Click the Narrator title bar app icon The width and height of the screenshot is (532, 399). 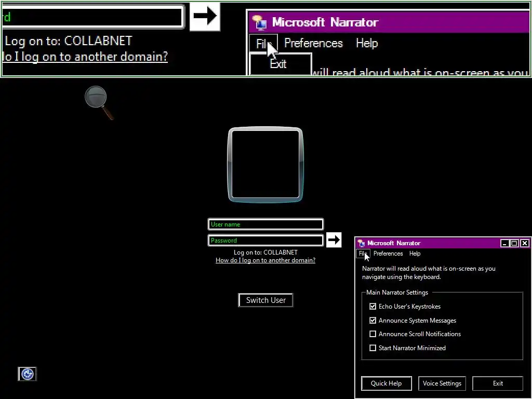[x=362, y=243]
